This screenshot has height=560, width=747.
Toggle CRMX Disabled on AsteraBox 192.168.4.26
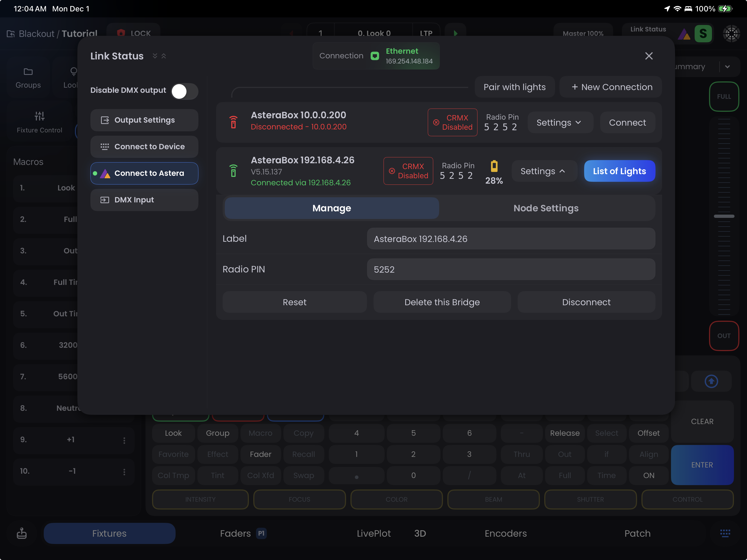[x=408, y=171]
